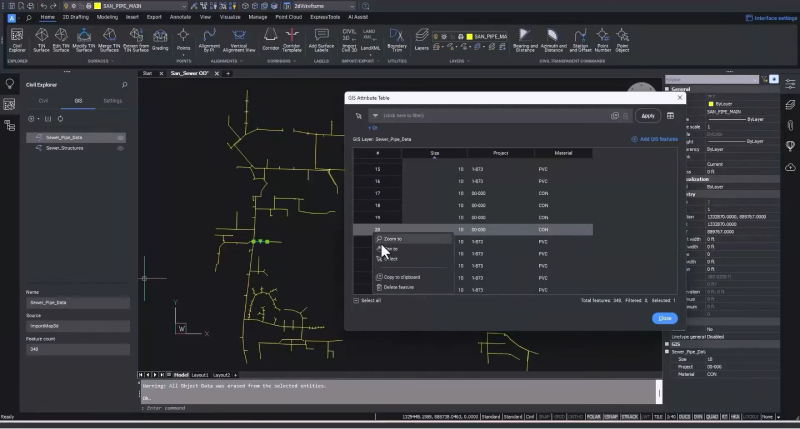Open the Layers panel tool
The image size is (800, 429).
pos(421,40)
